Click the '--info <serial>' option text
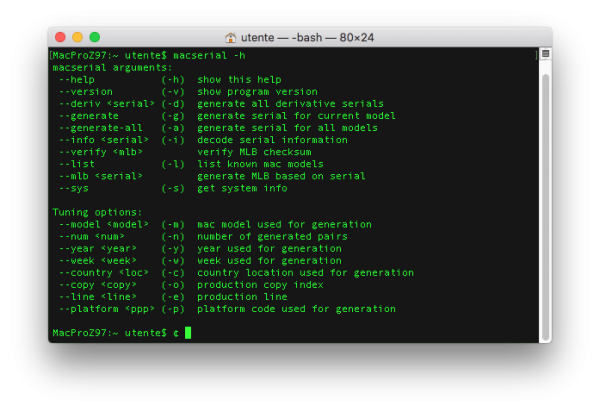 104,140
